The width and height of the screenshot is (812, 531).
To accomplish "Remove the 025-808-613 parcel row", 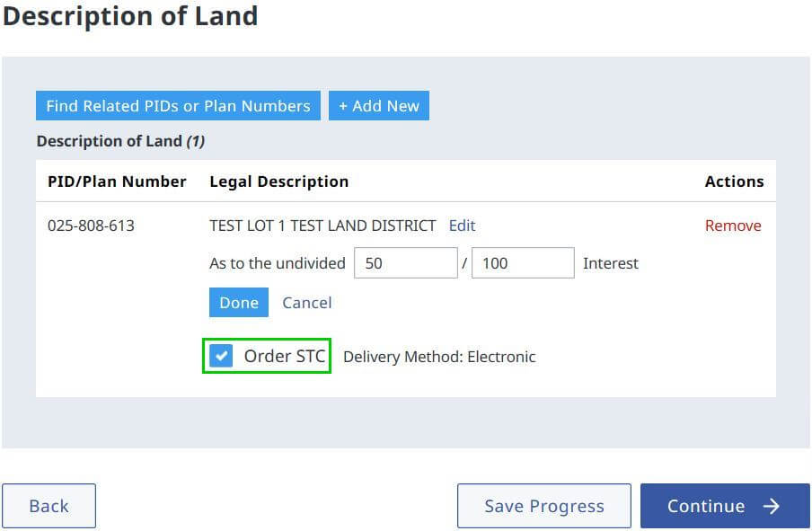I will [x=733, y=226].
